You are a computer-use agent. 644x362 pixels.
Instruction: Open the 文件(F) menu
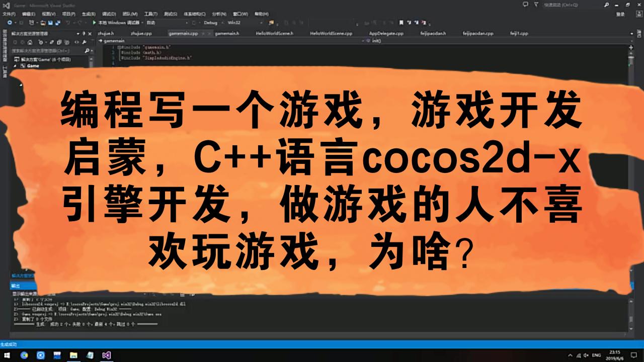click(9, 14)
